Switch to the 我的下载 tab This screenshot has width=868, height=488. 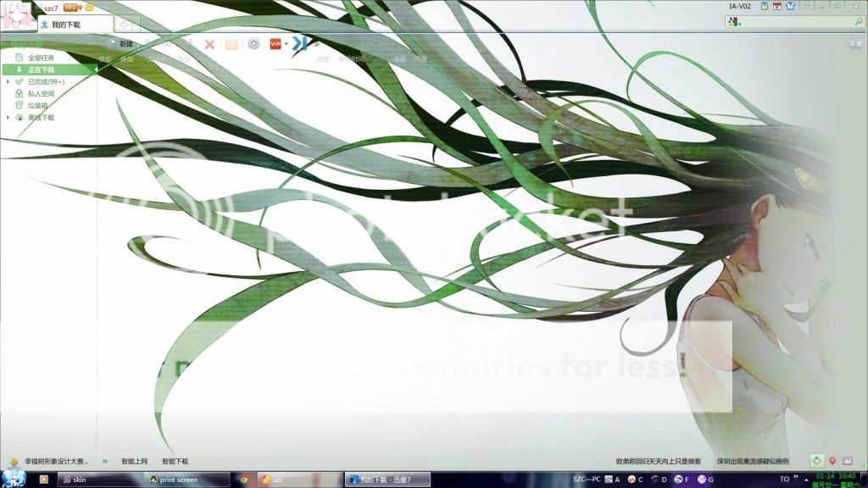tap(65, 25)
